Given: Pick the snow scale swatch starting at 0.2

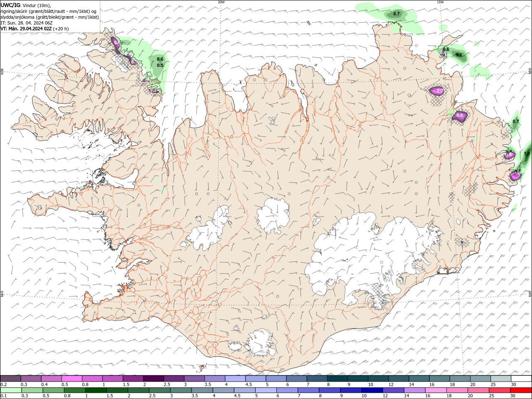Looking at the screenshot, I should (11, 379).
